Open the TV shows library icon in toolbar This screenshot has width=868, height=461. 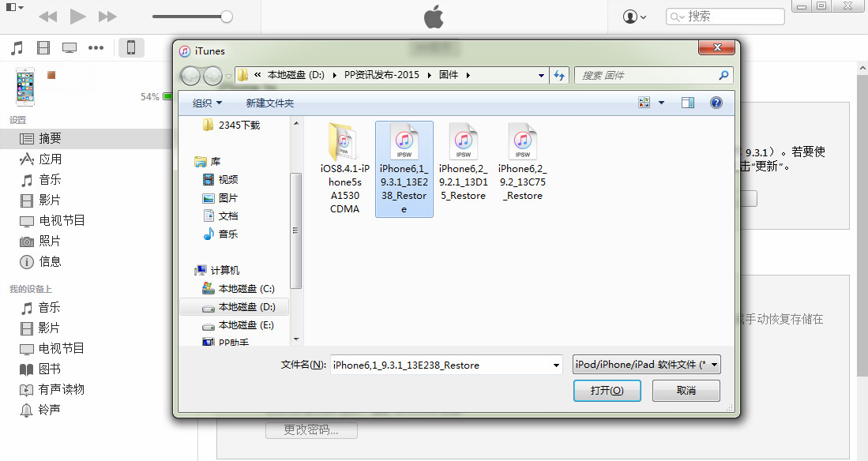[x=70, y=48]
